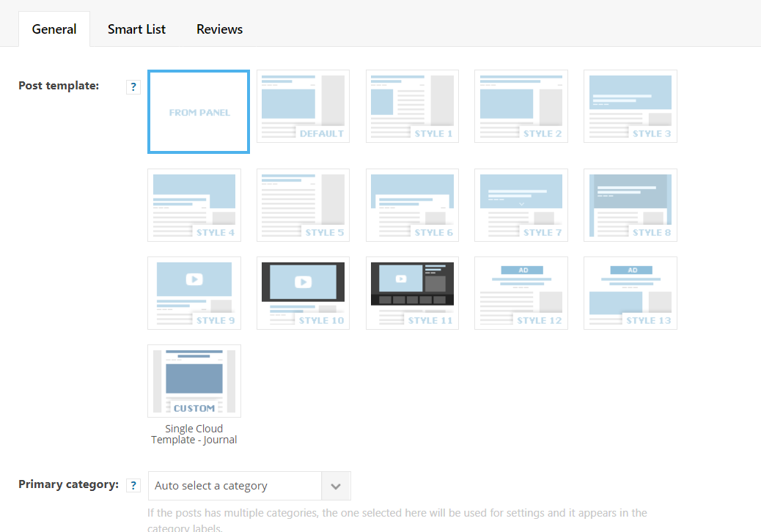This screenshot has height=532, width=761.
Task: Select the Custom cloud template thumbnail
Action: 194,381
